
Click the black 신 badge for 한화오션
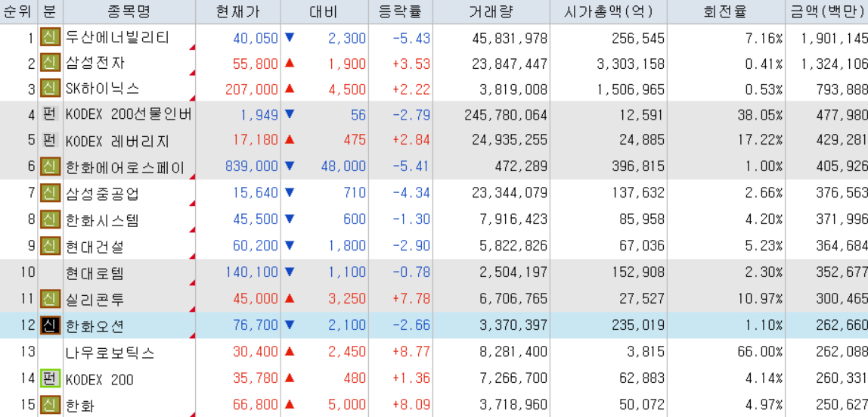50,325
